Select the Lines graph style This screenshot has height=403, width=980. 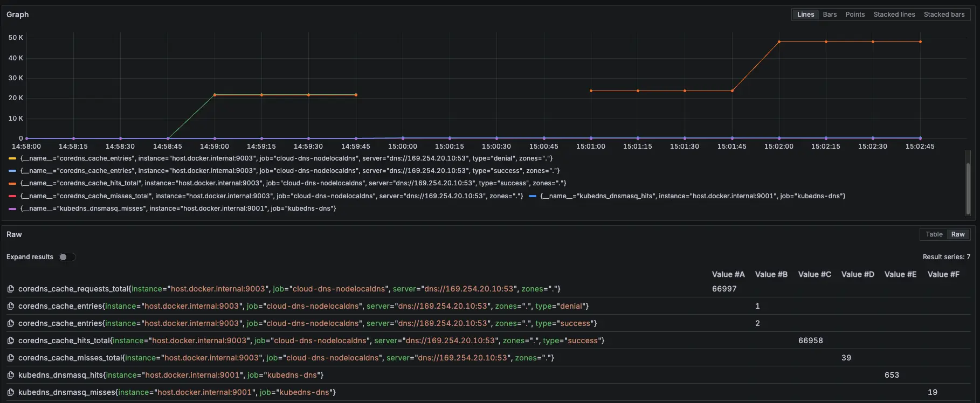tap(805, 15)
